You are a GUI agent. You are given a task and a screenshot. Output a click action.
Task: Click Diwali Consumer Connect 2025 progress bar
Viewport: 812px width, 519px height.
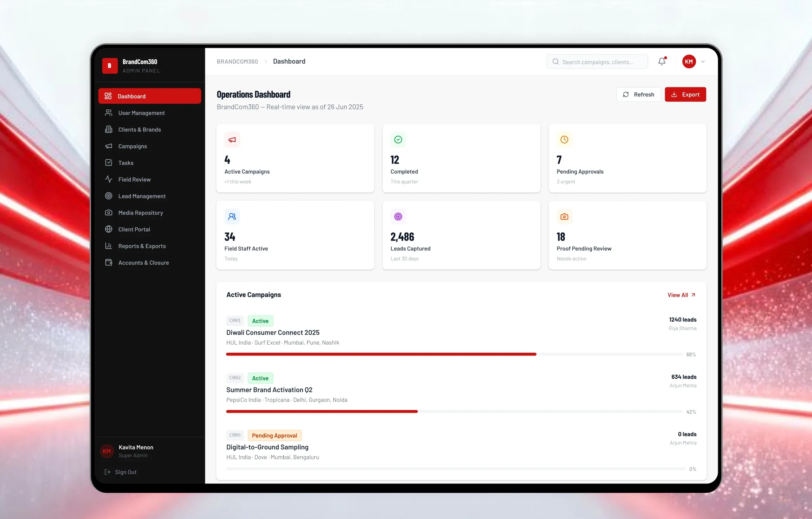pyautogui.click(x=454, y=354)
